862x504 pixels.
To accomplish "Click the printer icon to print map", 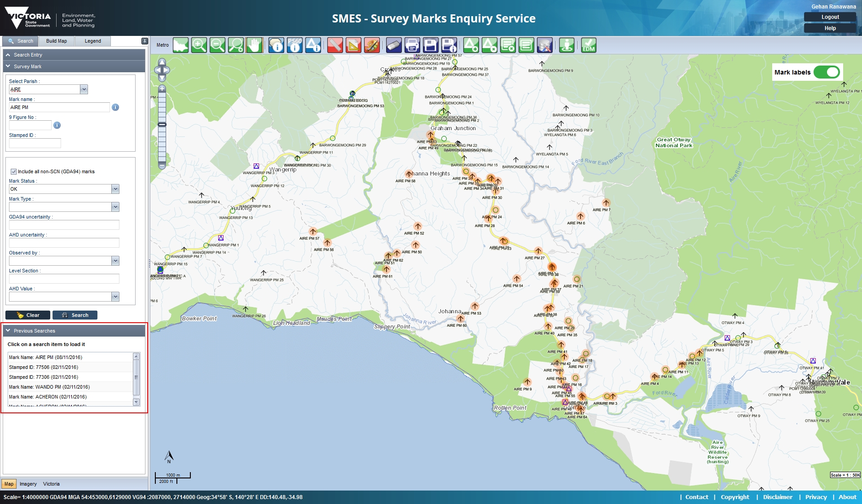I will coord(412,45).
